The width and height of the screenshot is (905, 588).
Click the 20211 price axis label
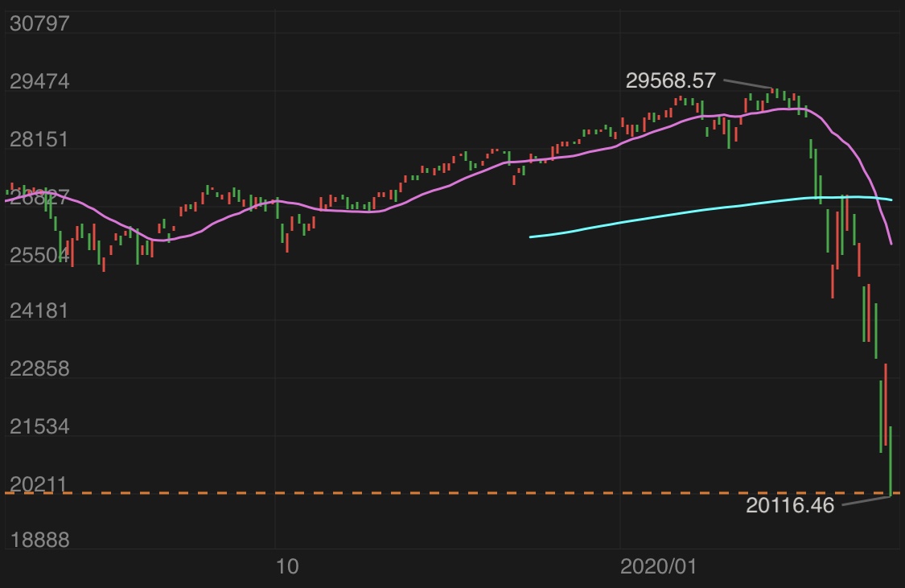39,484
